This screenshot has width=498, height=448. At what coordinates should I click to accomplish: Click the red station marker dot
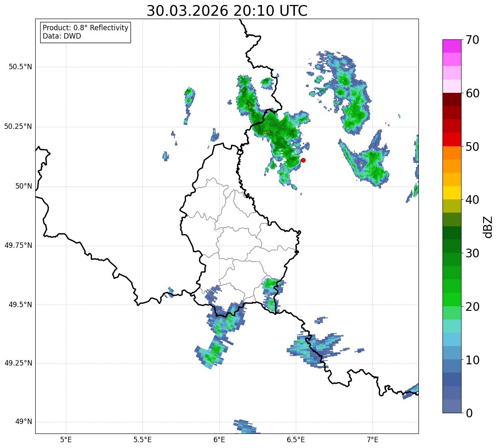pos(303,160)
